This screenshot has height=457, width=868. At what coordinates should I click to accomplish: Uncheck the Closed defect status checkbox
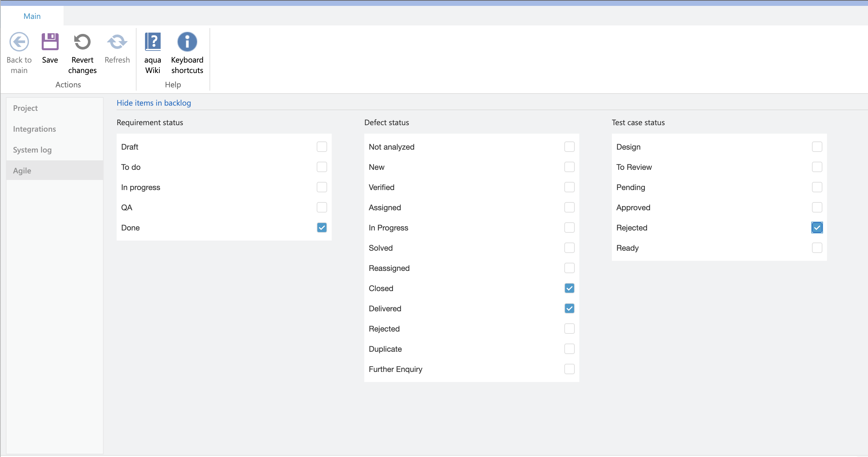click(x=569, y=288)
